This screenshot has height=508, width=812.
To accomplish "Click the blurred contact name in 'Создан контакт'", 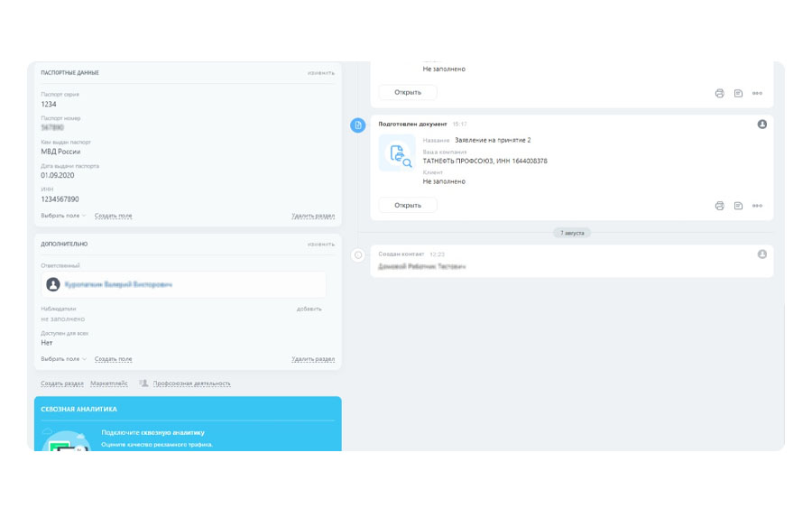I will (421, 266).
